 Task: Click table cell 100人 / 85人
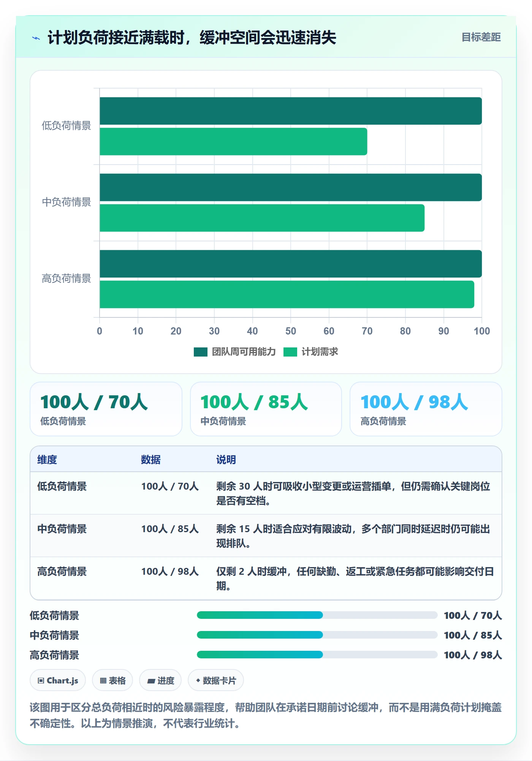tap(170, 529)
